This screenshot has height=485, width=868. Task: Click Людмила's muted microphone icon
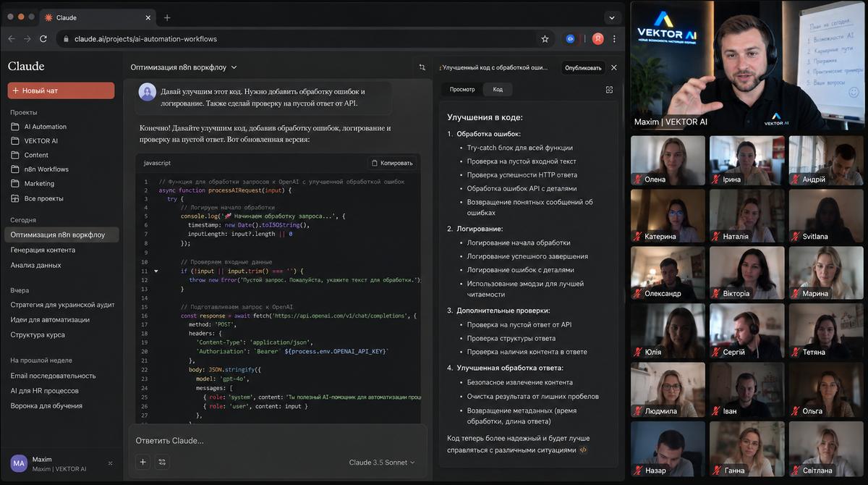click(637, 410)
